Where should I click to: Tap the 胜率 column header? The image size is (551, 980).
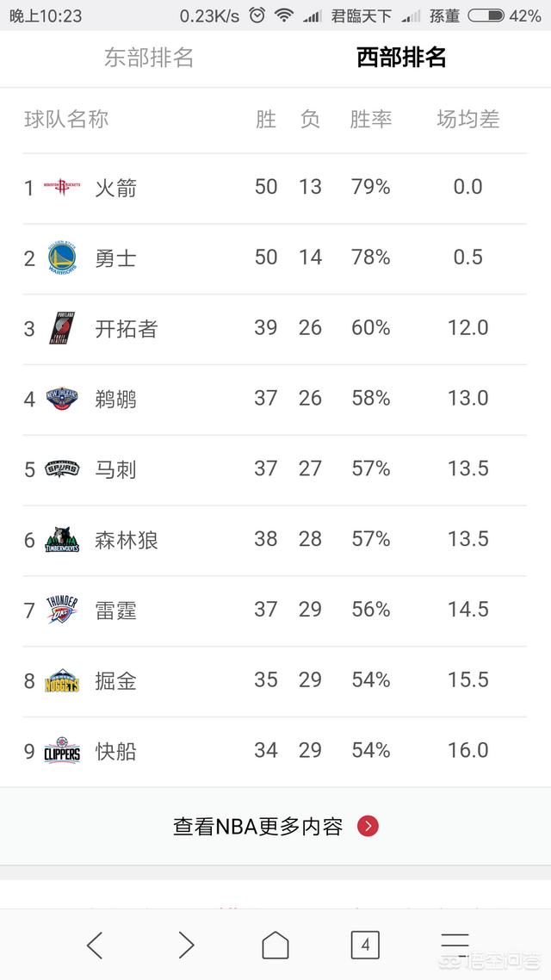(371, 120)
